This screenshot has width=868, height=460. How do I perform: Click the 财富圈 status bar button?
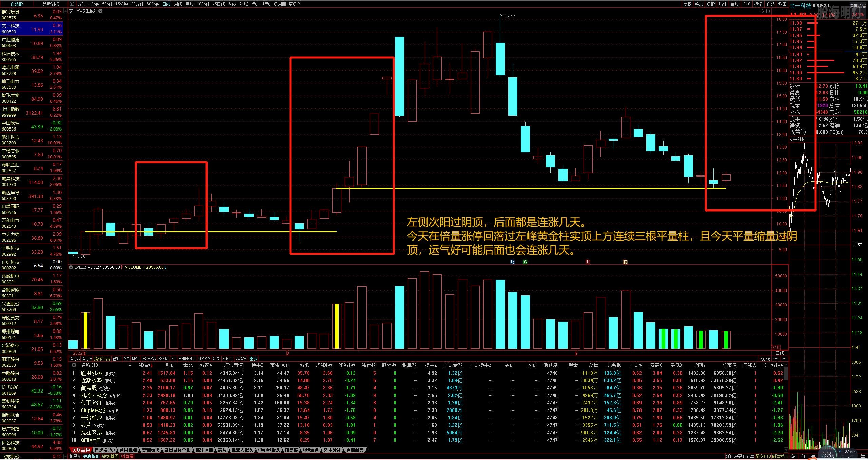pyautogui.click(x=127, y=456)
